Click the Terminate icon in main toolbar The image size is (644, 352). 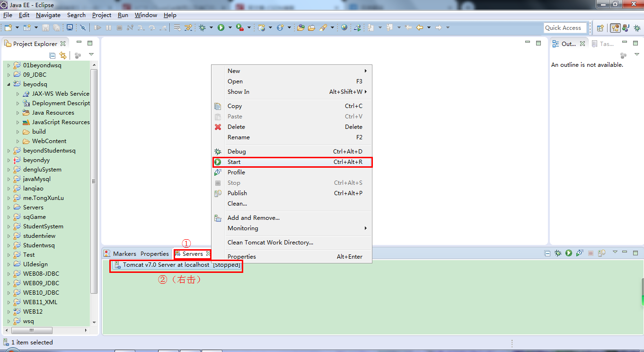[x=119, y=27]
